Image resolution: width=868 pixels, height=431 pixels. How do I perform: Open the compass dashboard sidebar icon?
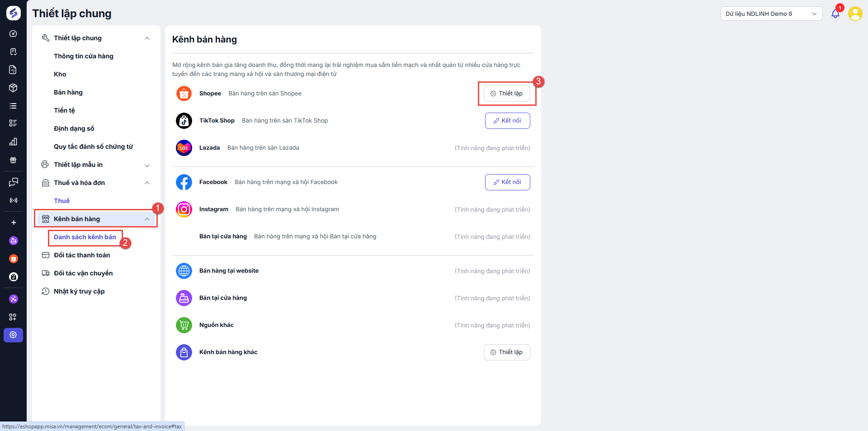(13, 33)
